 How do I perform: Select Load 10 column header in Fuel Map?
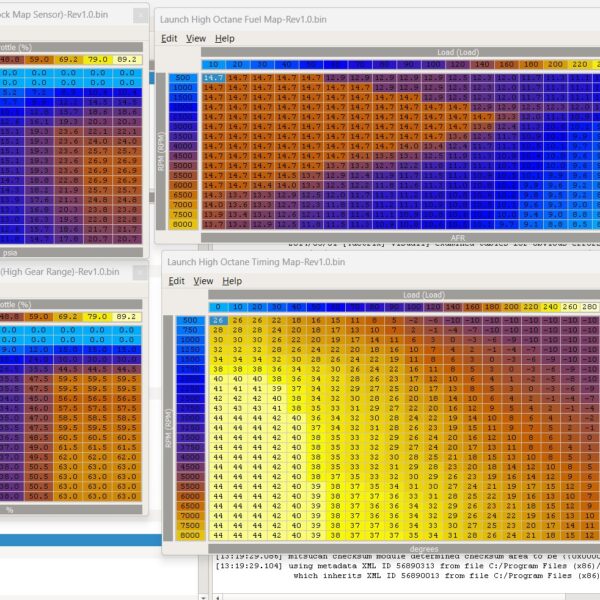[x=214, y=65]
